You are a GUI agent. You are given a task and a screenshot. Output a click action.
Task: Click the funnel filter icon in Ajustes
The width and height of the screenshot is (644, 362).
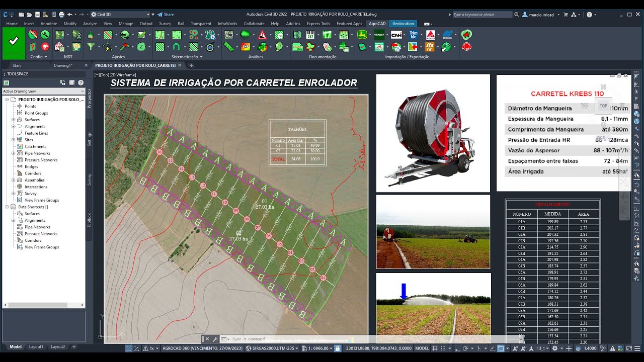[91, 47]
